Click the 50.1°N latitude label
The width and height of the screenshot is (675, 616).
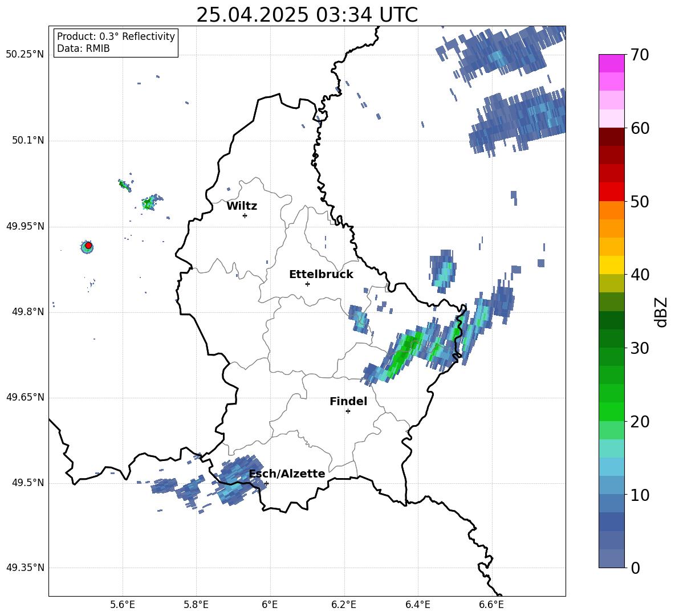(27, 140)
